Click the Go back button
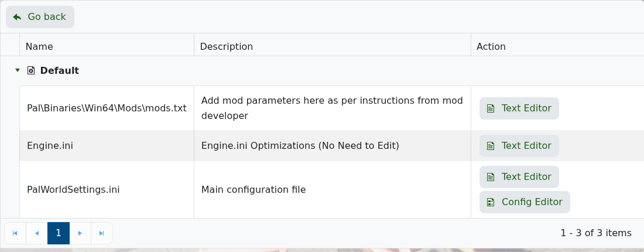Screen dimensions: 644x252 coord(40,17)
